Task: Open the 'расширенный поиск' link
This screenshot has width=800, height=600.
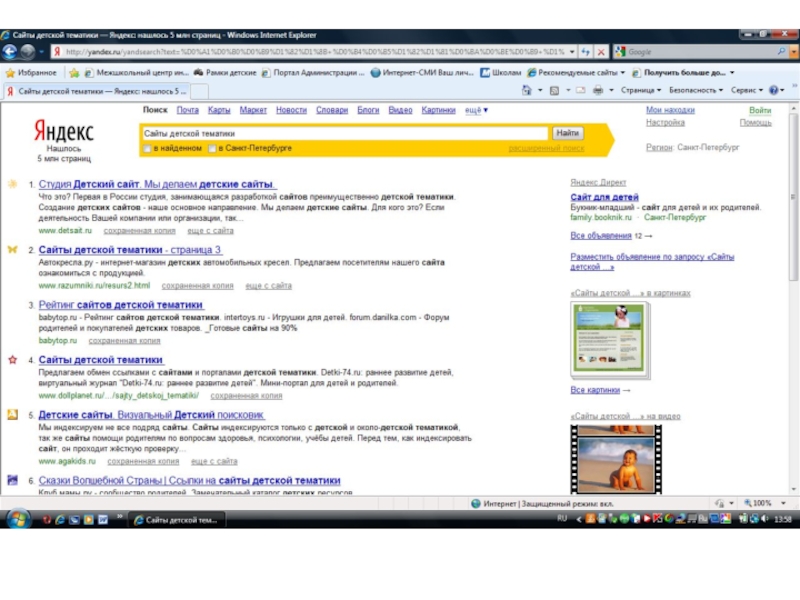Action: click(546, 148)
